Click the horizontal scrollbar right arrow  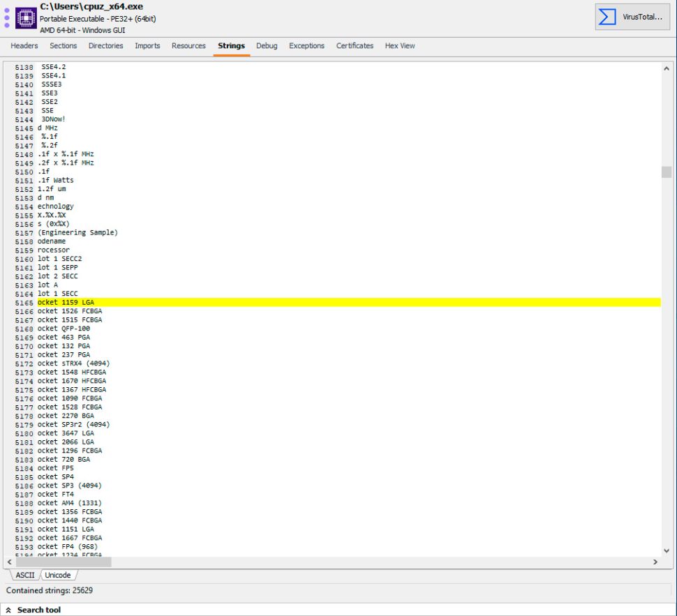click(655, 562)
